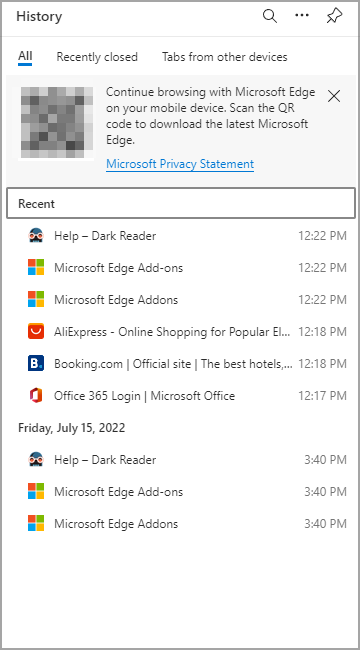
Task: Click the blurred QR code image
Action: point(57,123)
